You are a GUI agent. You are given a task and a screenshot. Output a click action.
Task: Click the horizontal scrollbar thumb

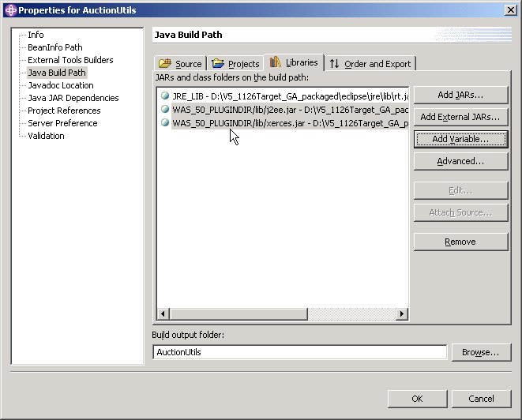coord(238,313)
